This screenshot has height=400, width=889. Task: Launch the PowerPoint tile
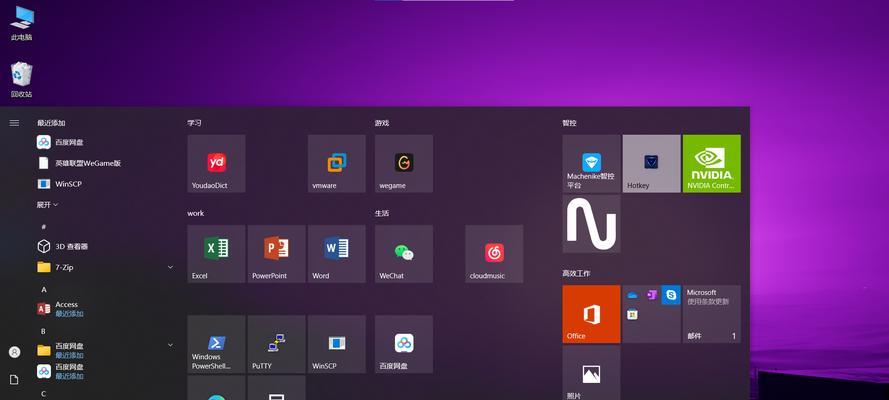point(276,254)
